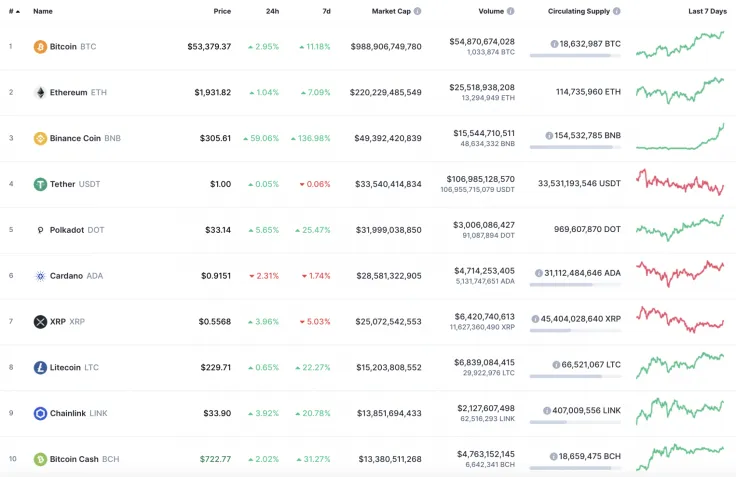Sort table by Market Cap column
Image resolution: width=736 pixels, height=477 pixels.
tap(391, 11)
